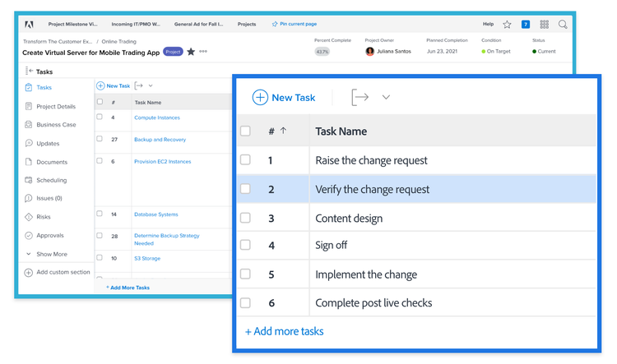The width and height of the screenshot is (617, 364).
Task: Click the Task Name column header in zoomed panel
Action: point(341,131)
